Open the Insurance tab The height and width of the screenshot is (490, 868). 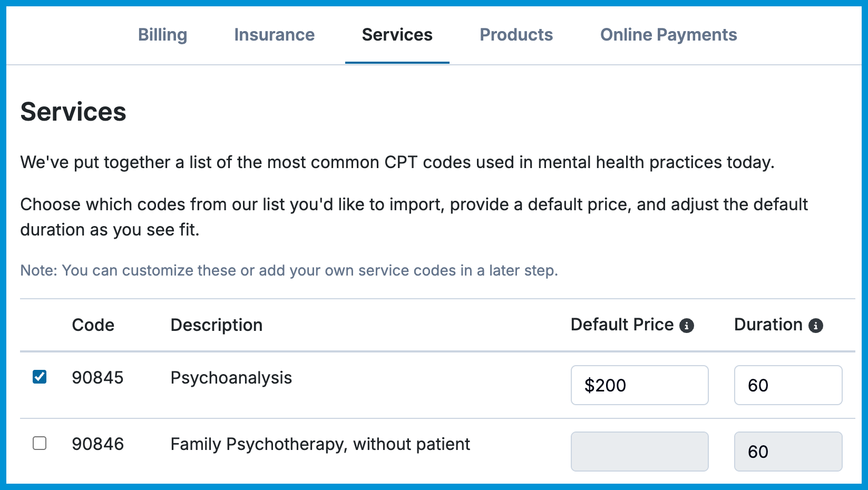[x=274, y=35]
